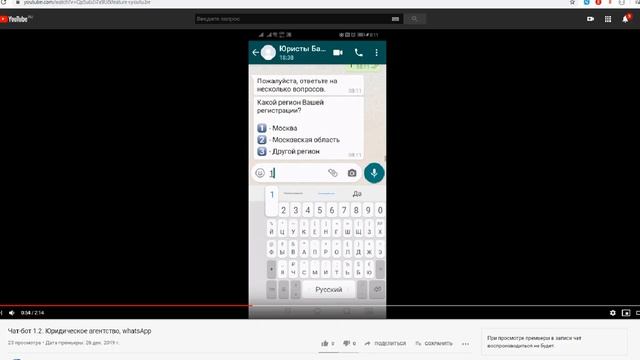Tap the green microphone button
The width and height of the screenshot is (640, 360).
click(x=374, y=173)
